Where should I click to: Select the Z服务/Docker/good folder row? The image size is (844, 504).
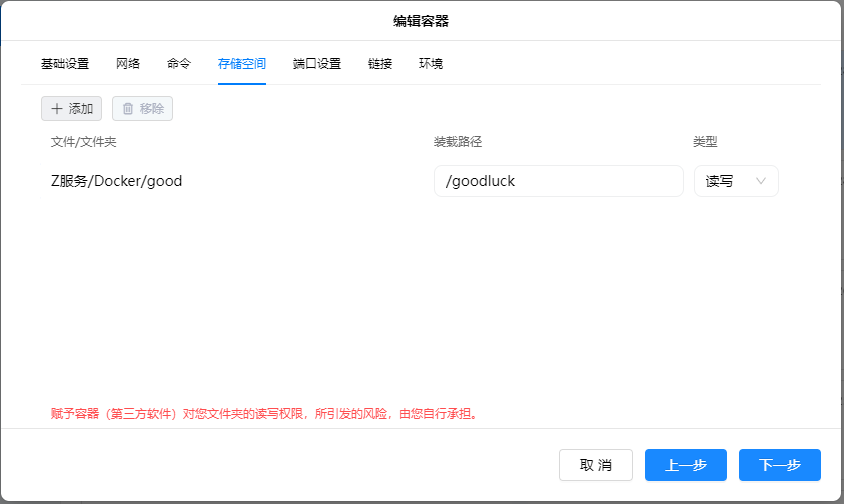(x=117, y=181)
